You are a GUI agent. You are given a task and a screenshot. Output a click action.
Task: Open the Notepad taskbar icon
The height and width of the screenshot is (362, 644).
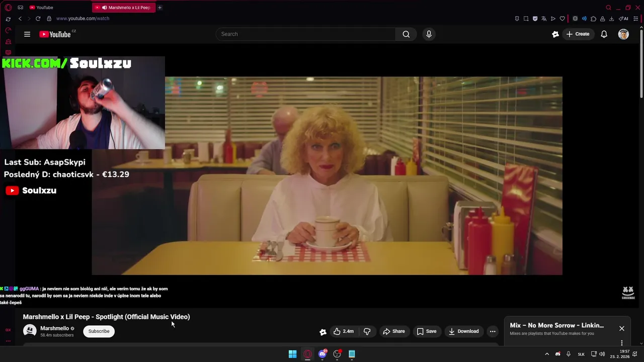point(352,354)
